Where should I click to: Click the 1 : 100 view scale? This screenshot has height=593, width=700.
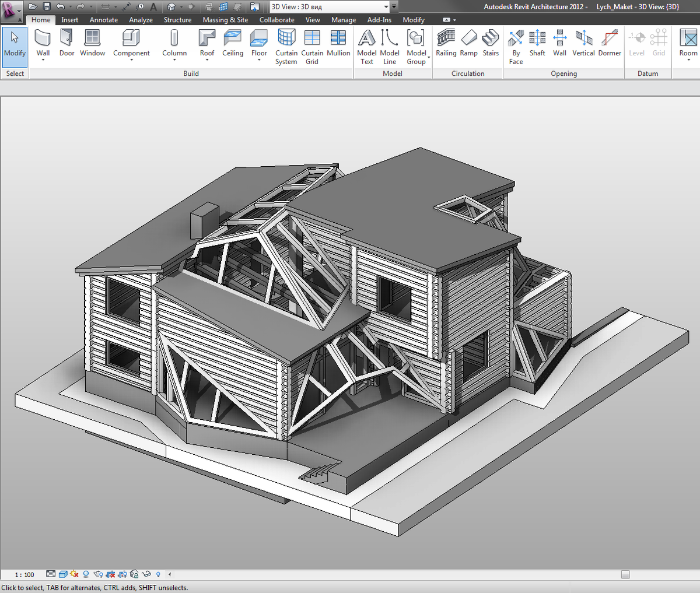click(x=24, y=574)
